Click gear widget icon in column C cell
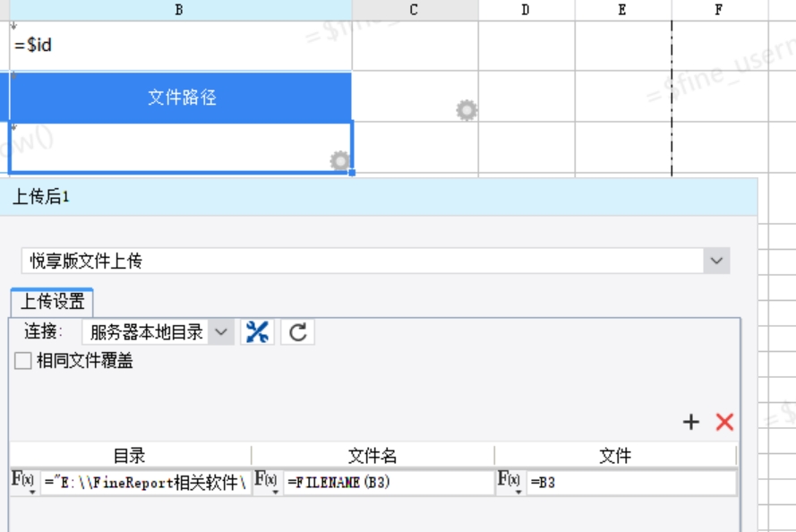 [x=466, y=110]
